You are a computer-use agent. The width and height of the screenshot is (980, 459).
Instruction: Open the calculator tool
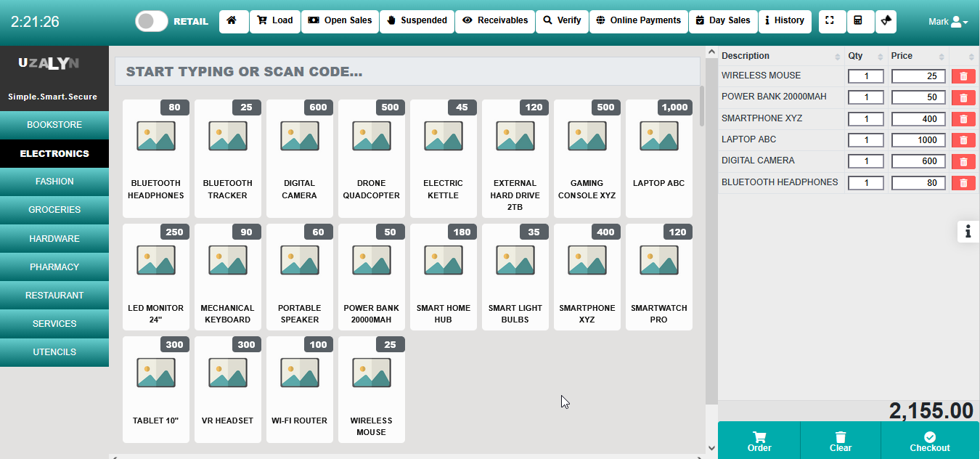point(859,21)
